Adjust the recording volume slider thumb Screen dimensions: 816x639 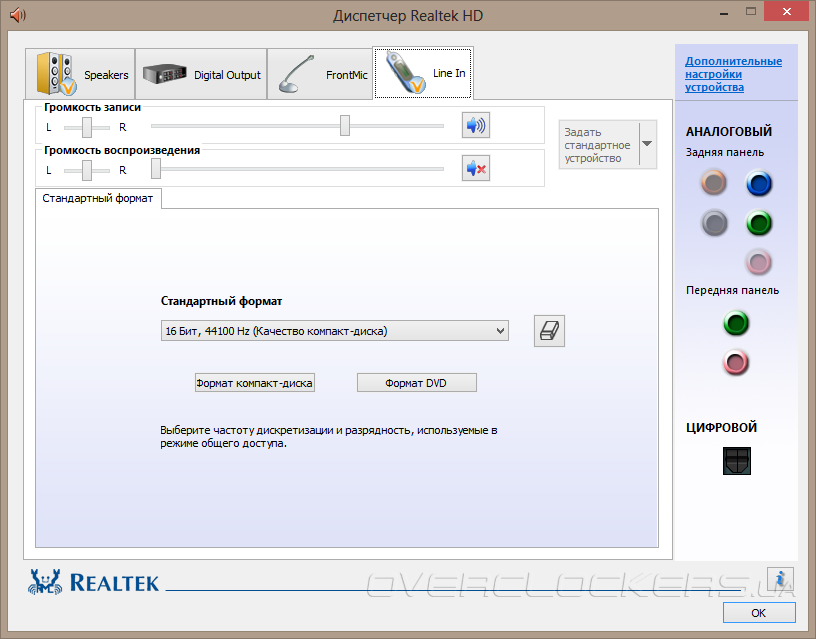point(345,125)
